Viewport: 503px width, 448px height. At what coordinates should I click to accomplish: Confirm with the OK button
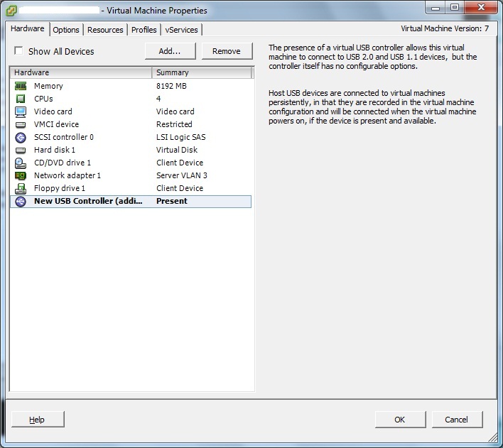coord(401,420)
